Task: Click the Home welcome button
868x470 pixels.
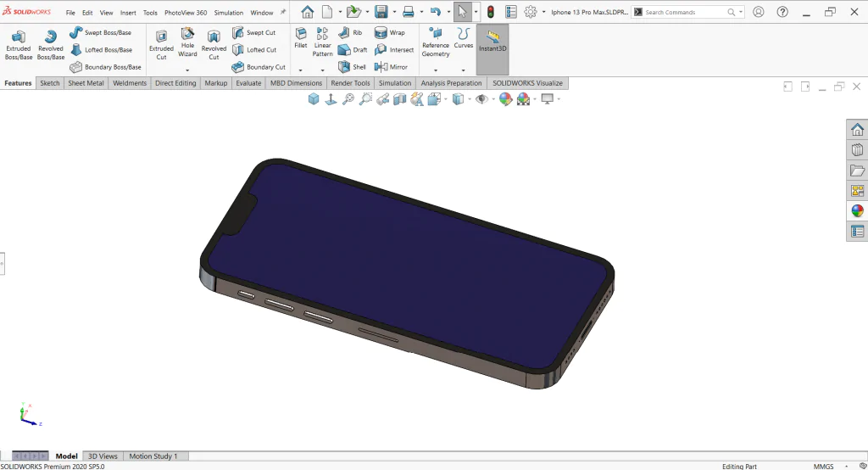Action: [x=307, y=12]
